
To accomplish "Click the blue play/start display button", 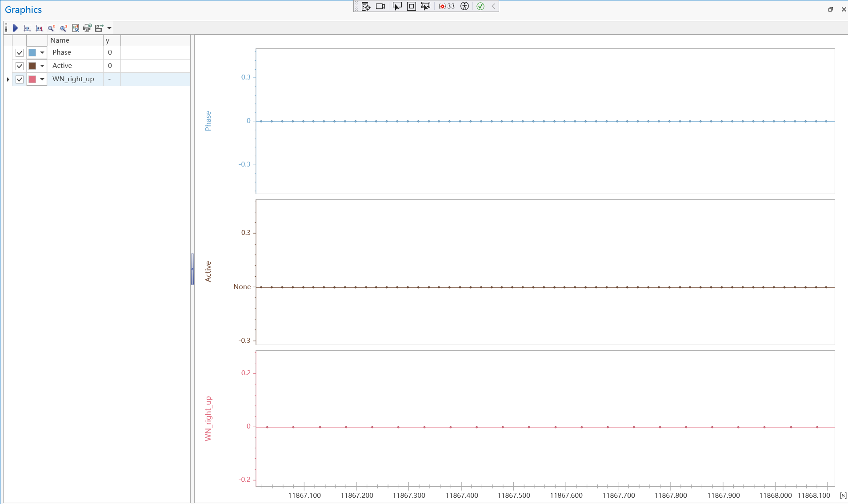I will click(x=15, y=28).
